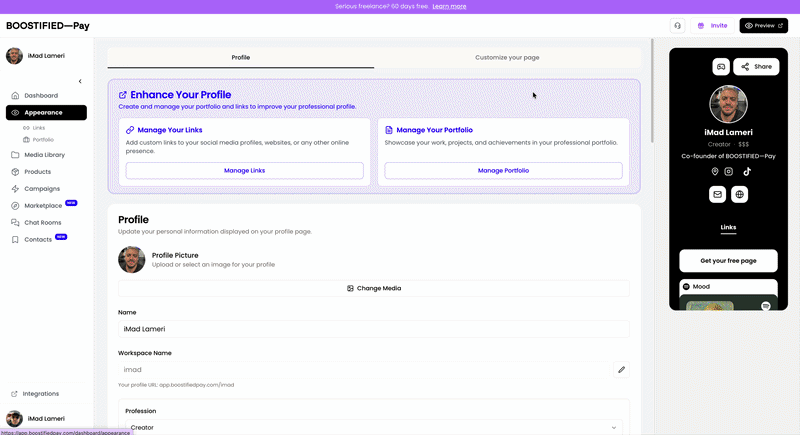Click the Integrations external icon
800x435 pixels.
point(14,394)
